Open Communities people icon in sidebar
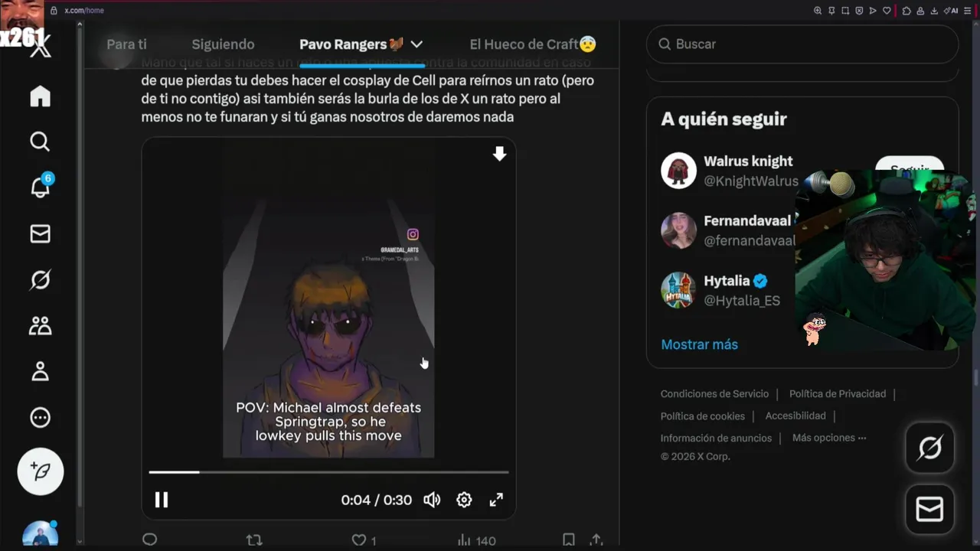Image resolution: width=980 pixels, height=551 pixels. tap(40, 326)
